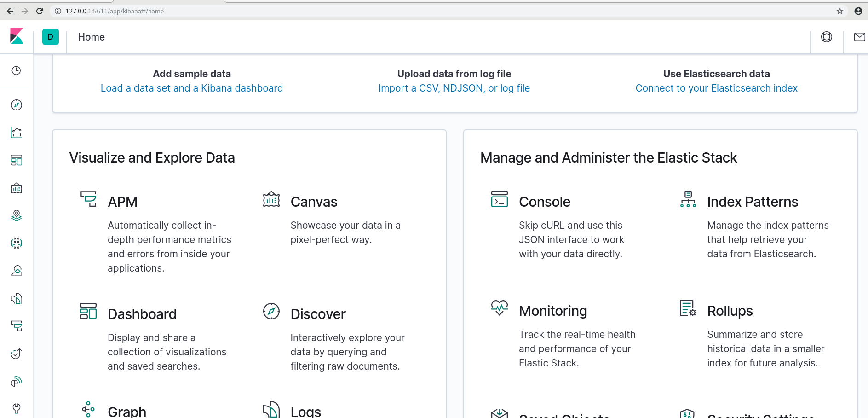Open Discover compass icon in sidebar

click(x=17, y=105)
